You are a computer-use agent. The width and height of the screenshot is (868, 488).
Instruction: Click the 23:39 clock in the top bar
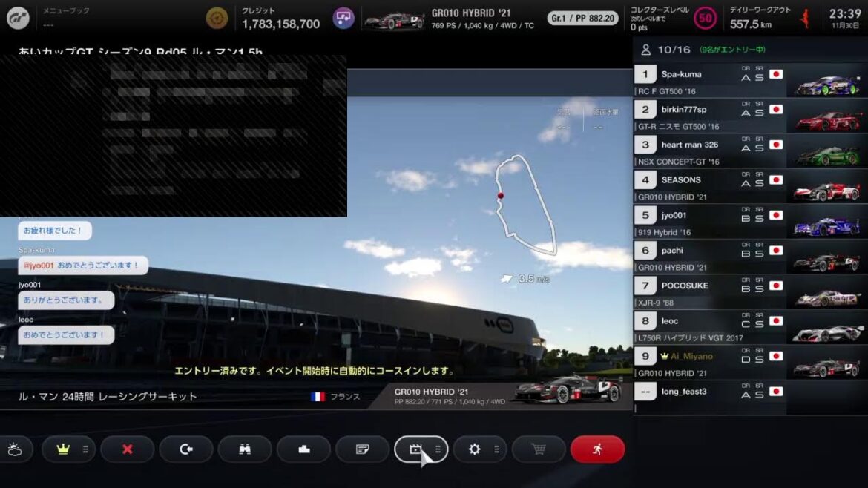[x=845, y=14]
